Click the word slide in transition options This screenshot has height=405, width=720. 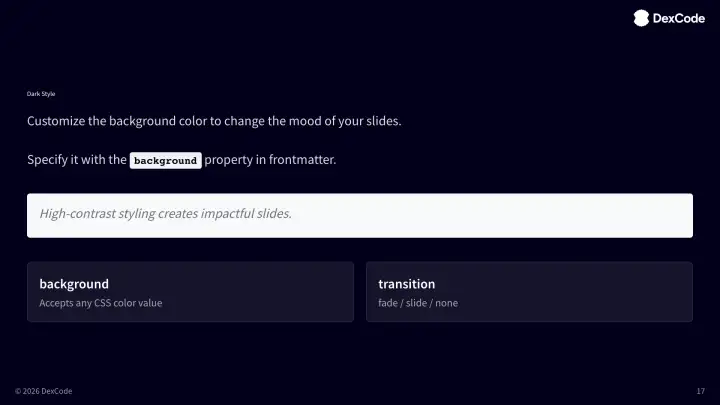(416, 303)
